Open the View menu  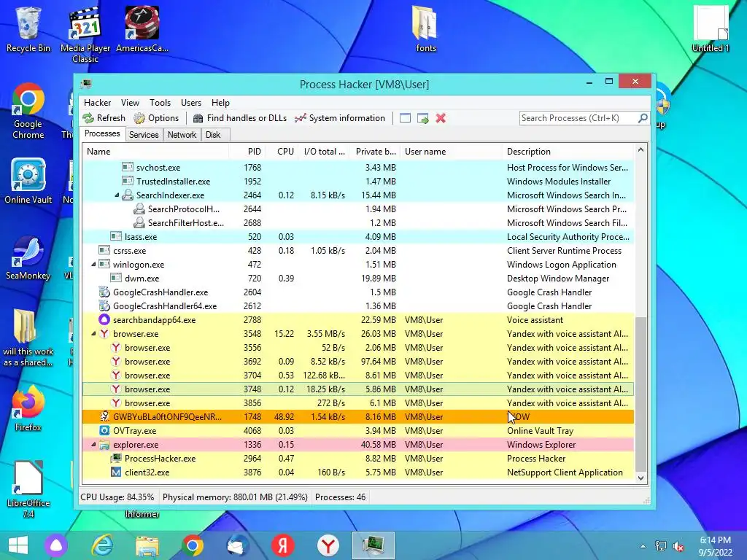(130, 103)
